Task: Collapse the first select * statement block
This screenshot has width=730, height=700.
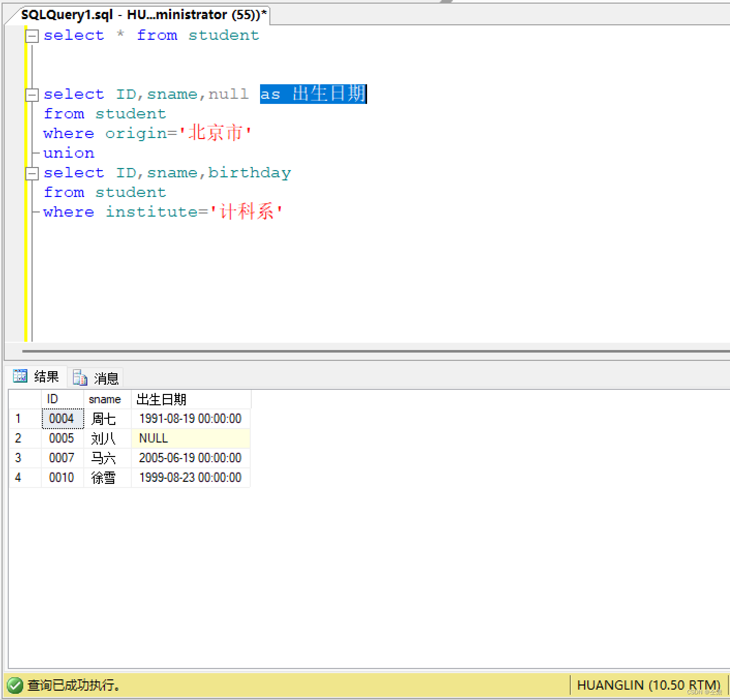Action: [32, 36]
